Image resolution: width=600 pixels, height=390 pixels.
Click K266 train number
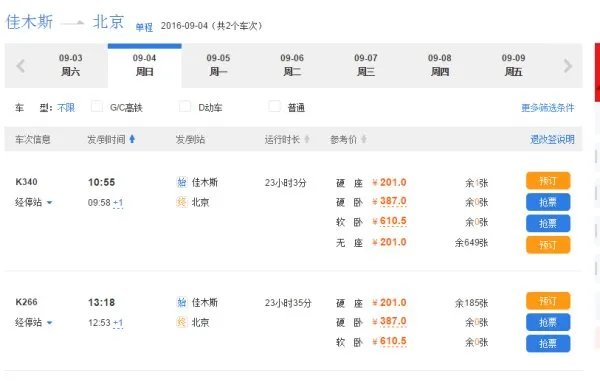[x=26, y=302]
